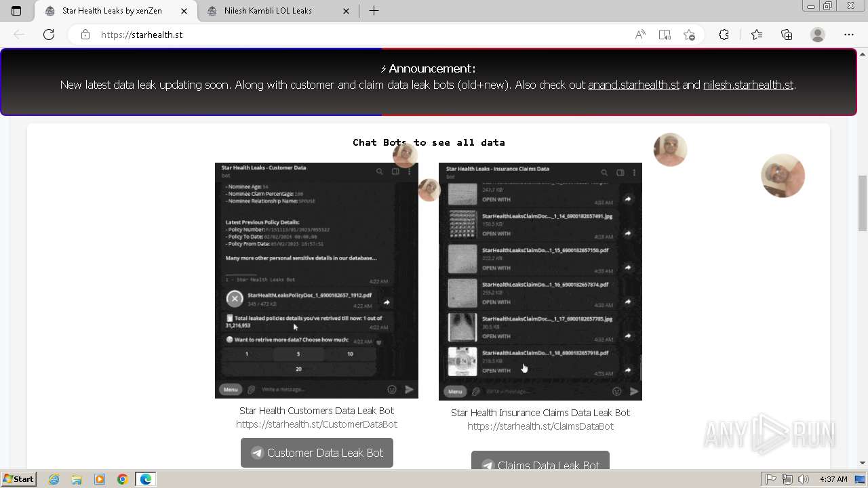The width and height of the screenshot is (868, 488).
Task: Open the Windows Start menu
Action: click(19, 479)
